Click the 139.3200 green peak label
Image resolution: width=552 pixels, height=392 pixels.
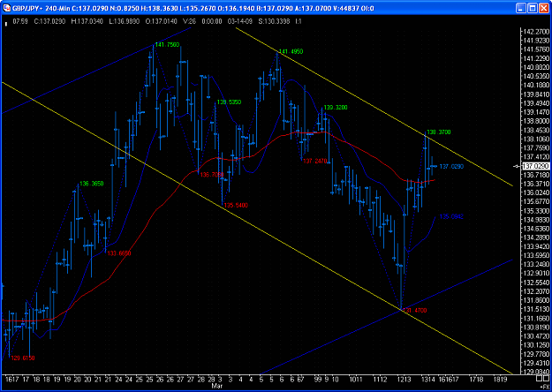pos(336,108)
